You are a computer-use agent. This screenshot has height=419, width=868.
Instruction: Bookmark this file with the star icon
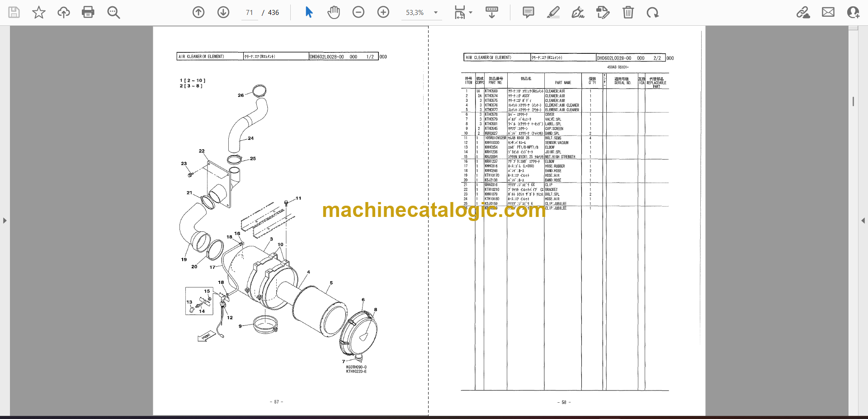(x=39, y=12)
